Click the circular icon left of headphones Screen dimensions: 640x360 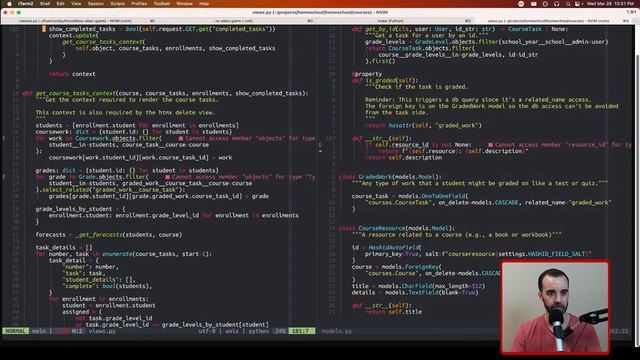[545, 4]
